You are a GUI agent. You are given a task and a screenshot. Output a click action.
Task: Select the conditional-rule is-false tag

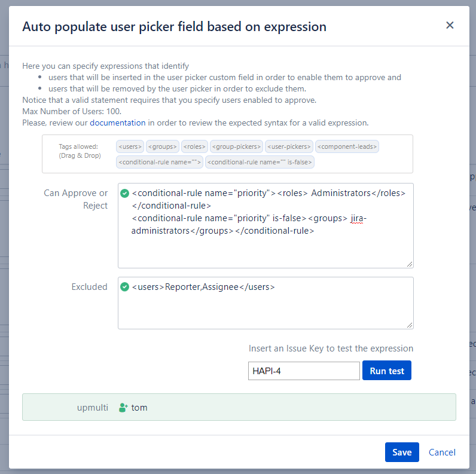click(260, 162)
